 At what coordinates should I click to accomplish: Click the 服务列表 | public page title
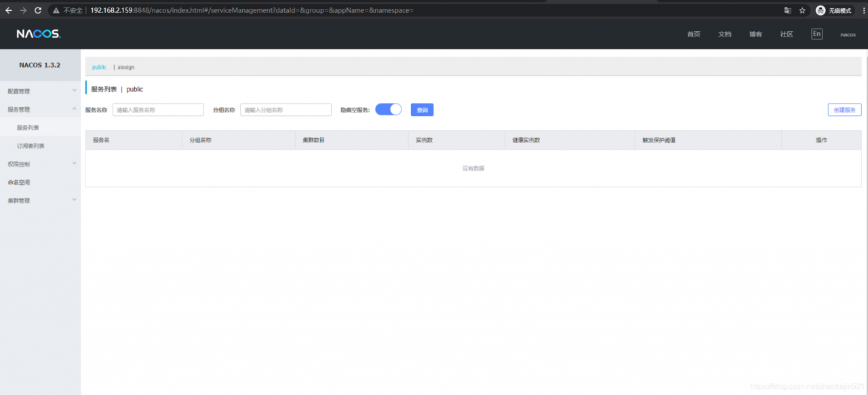point(117,89)
